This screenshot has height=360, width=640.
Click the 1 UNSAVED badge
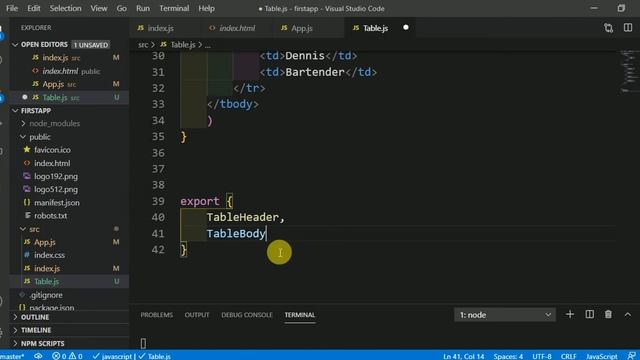coord(91,44)
